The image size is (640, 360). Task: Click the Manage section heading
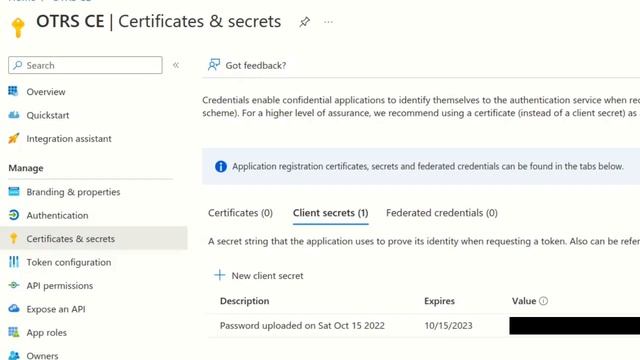click(x=26, y=168)
